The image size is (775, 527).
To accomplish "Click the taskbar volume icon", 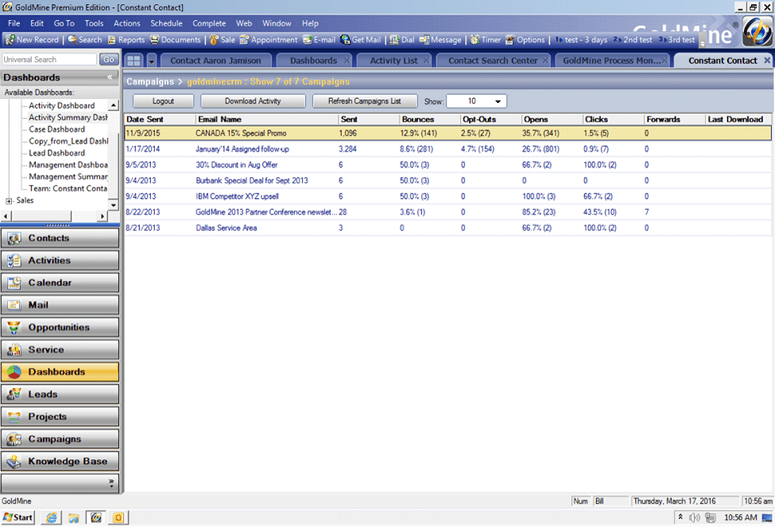I will 694,518.
